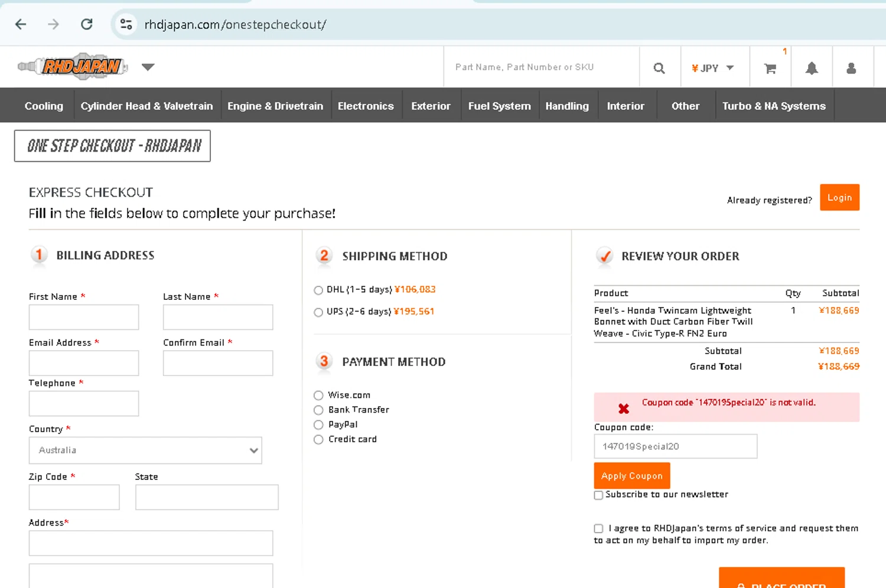
Task: Tick the agree to terms checkbox
Action: (x=598, y=529)
